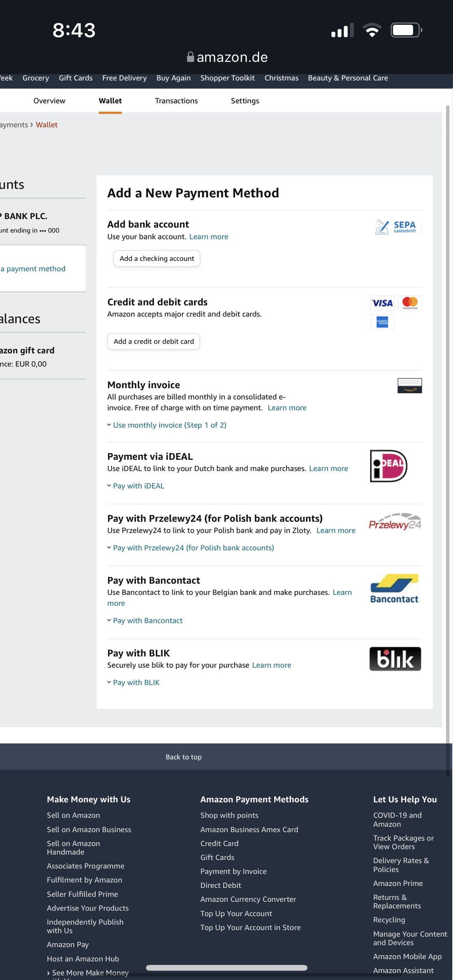Switch to the Transactions tab
The height and width of the screenshot is (980, 453).
(x=176, y=101)
